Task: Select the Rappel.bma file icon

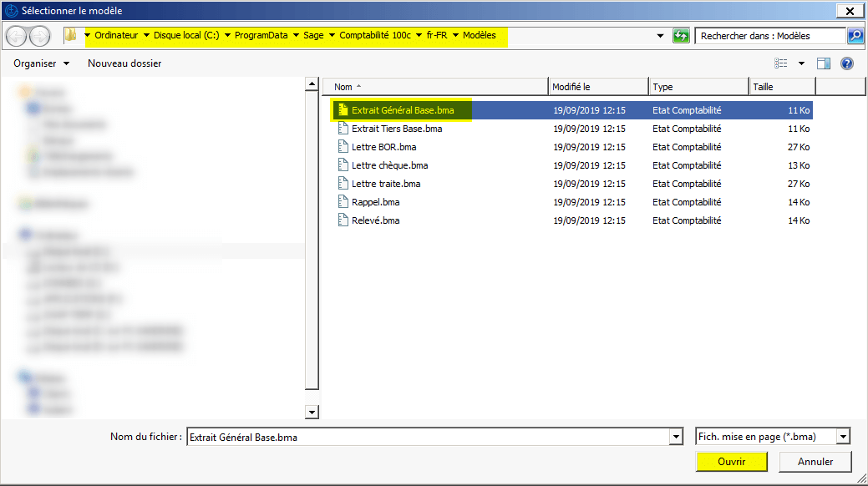Action: pos(343,202)
